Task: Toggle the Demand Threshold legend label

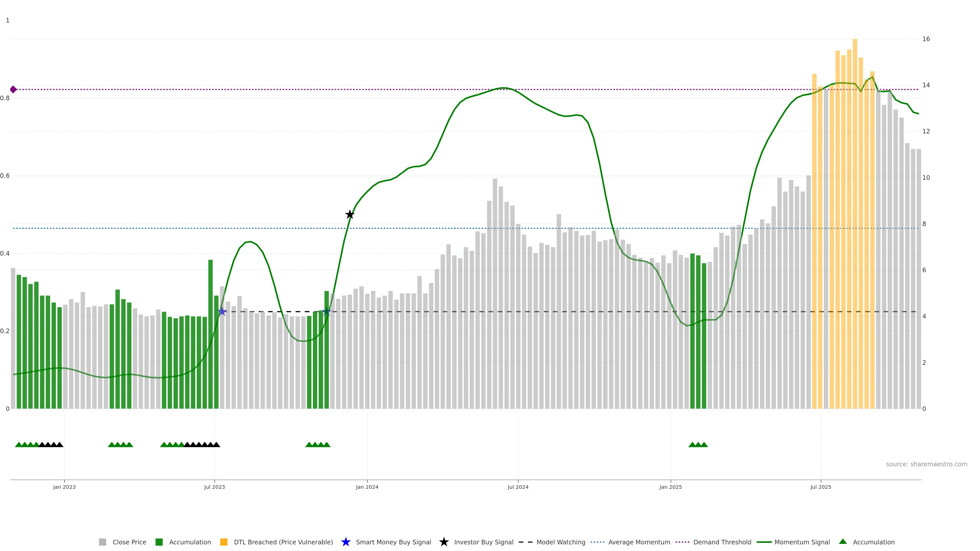Action: click(722, 542)
